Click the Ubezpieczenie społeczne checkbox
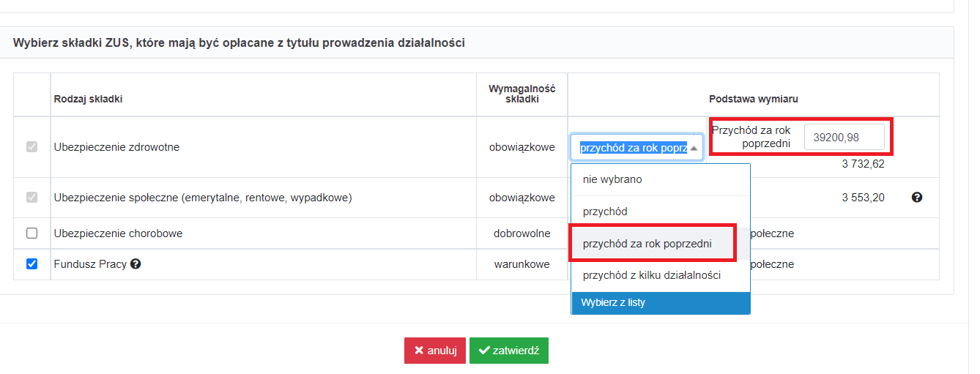Viewport: 980px width, 374px height. point(31,198)
